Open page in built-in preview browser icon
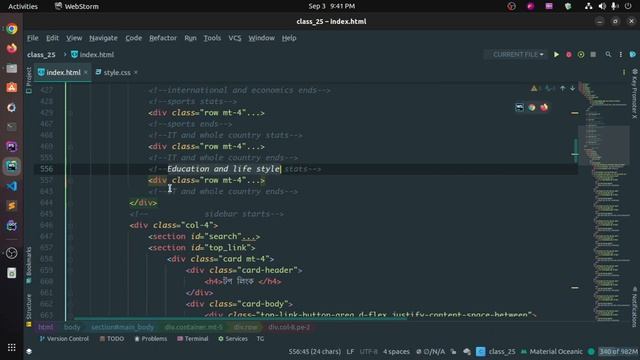Screen dimensions: 640x360 click(519, 107)
